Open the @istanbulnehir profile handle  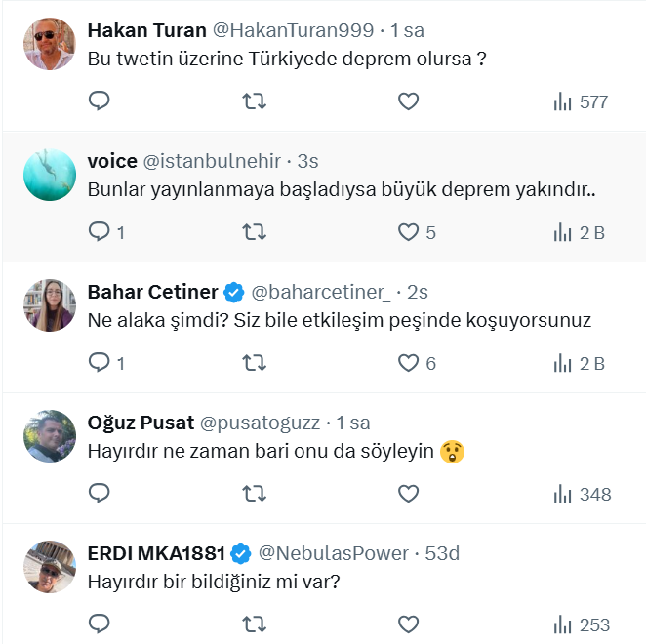(x=212, y=161)
